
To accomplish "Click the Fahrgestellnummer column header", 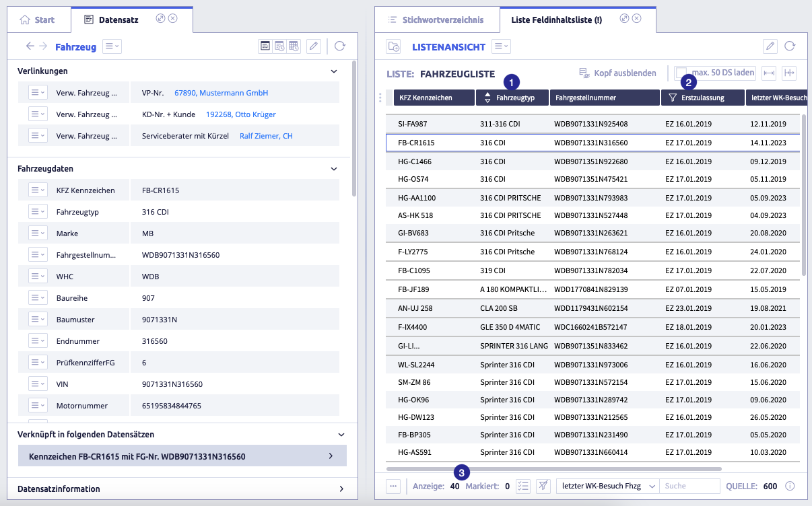I will pyautogui.click(x=605, y=98).
